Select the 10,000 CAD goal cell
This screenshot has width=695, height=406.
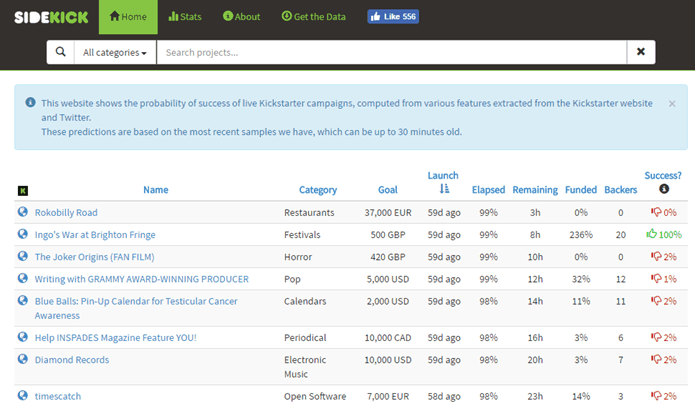coord(388,338)
